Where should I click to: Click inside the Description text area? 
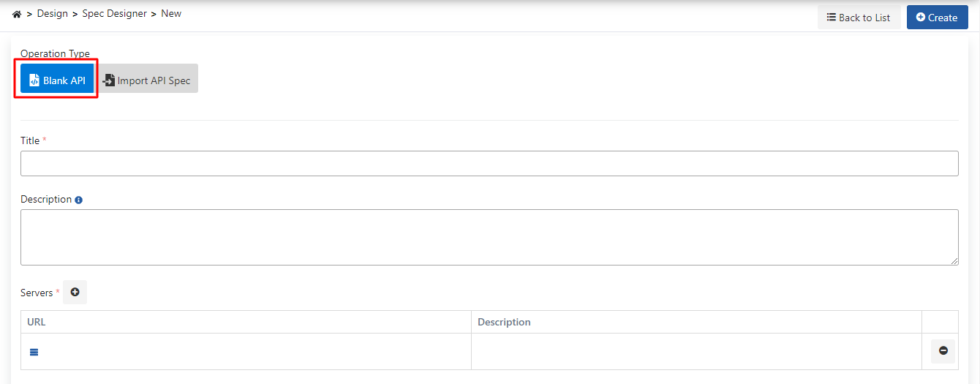pos(489,237)
